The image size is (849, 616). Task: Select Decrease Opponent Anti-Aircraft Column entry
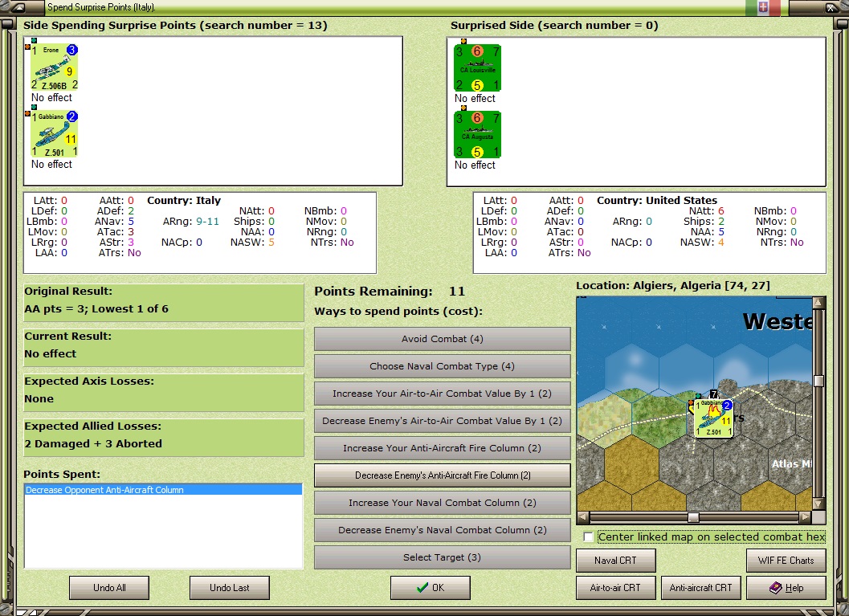tap(163, 490)
